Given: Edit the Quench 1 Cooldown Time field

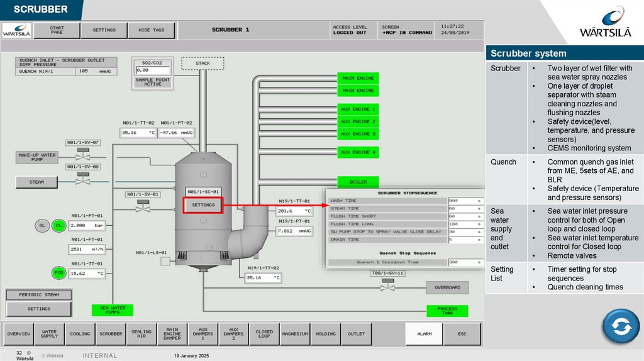Looking at the screenshot, I should (x=465, y=262).
